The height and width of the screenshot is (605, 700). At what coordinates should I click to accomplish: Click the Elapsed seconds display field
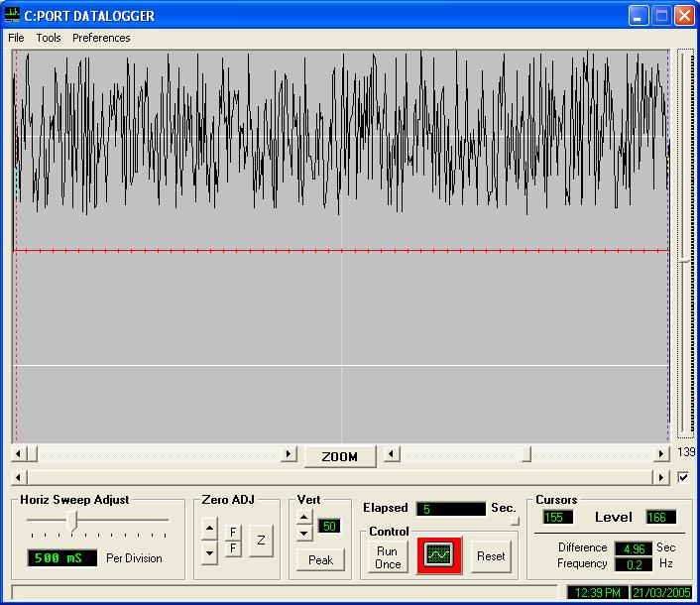pos(451,509)
